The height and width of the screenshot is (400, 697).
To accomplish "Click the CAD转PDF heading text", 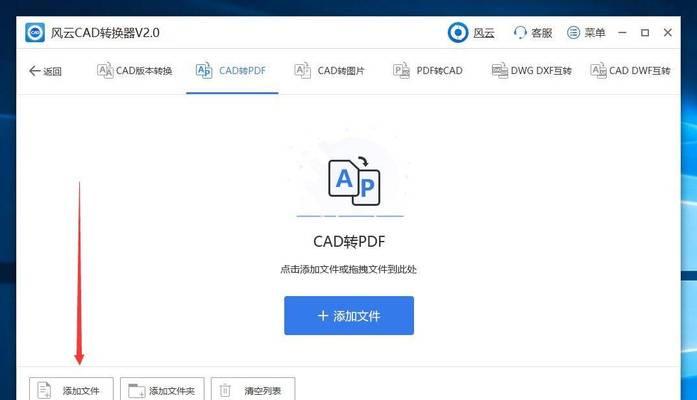I will pos(349,241).
